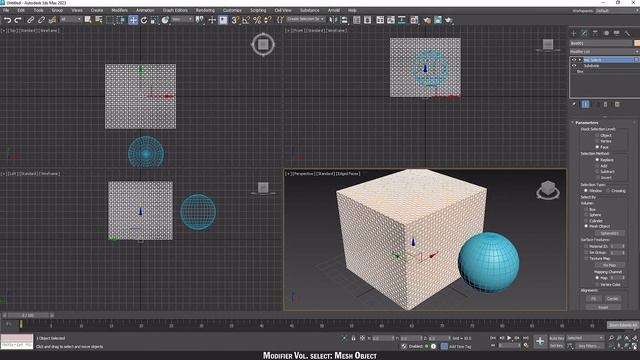Toggle the 3D Snaps button

[235, 20]
